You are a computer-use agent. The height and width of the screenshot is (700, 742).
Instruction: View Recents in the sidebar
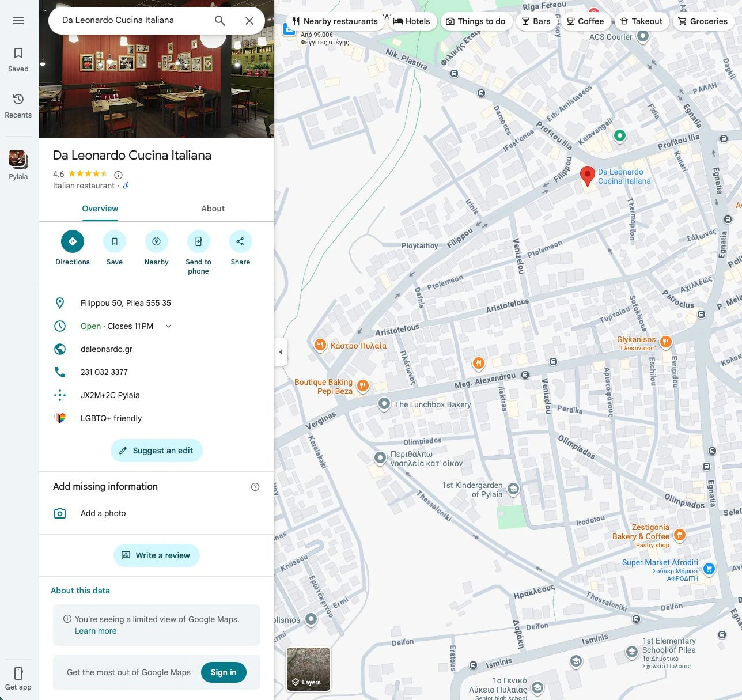(x=18, y=105)
